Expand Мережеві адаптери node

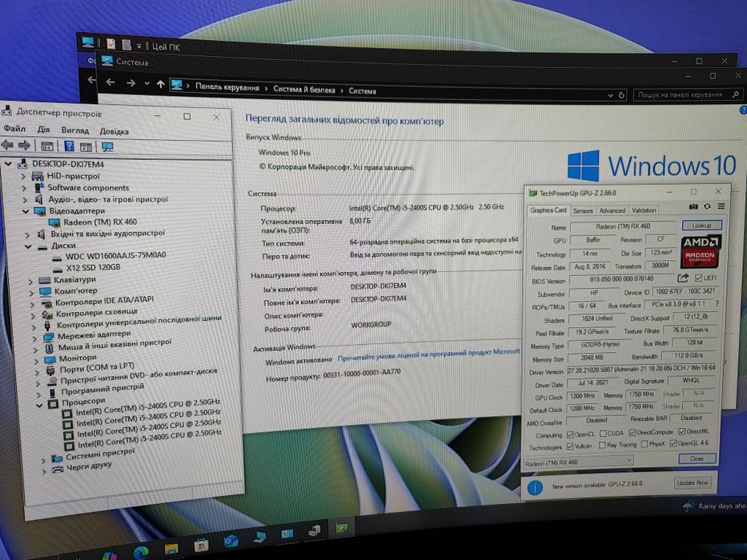[34, 338]
